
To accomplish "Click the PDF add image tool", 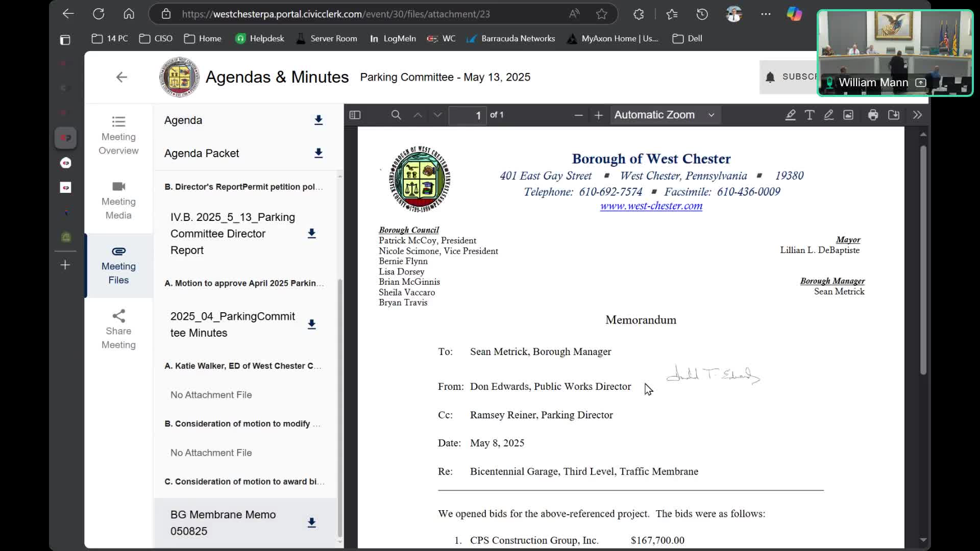I will point(848,115).
